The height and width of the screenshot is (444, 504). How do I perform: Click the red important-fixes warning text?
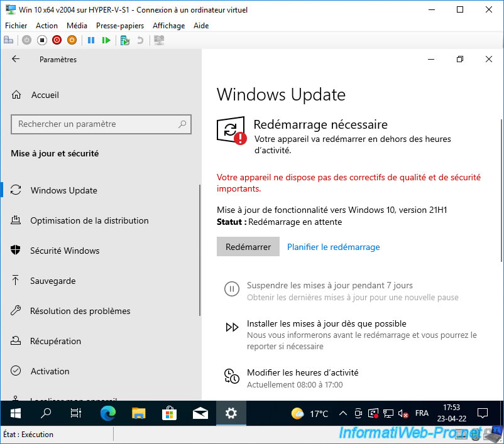pyautogui.click(x=348, y=183)
